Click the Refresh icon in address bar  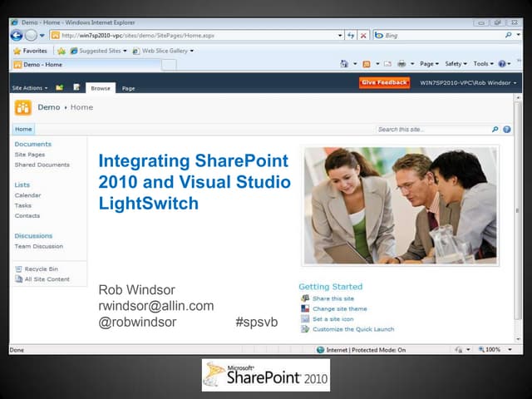[x=352, y=36]
